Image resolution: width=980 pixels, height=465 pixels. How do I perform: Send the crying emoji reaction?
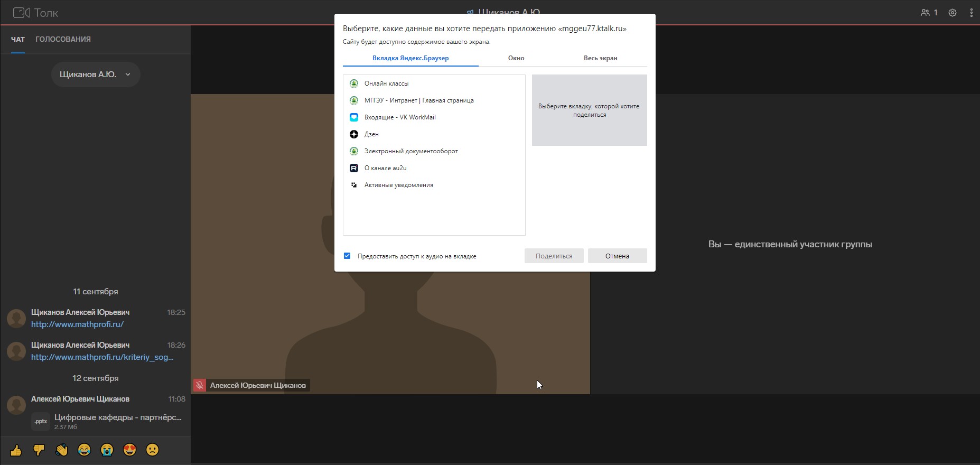pos(107,450)
